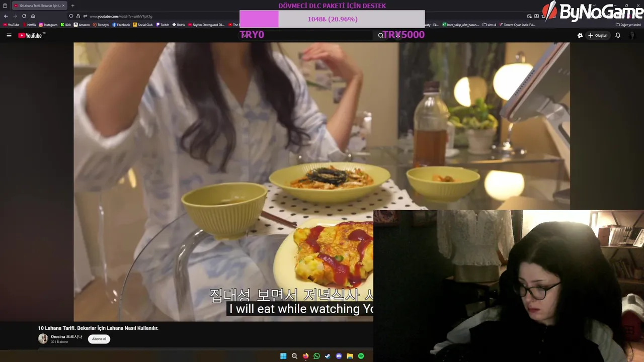Viewport: 644px width, 362px height.
Task: Open File Explorer from the taskbar
Action: pos(350,356)
